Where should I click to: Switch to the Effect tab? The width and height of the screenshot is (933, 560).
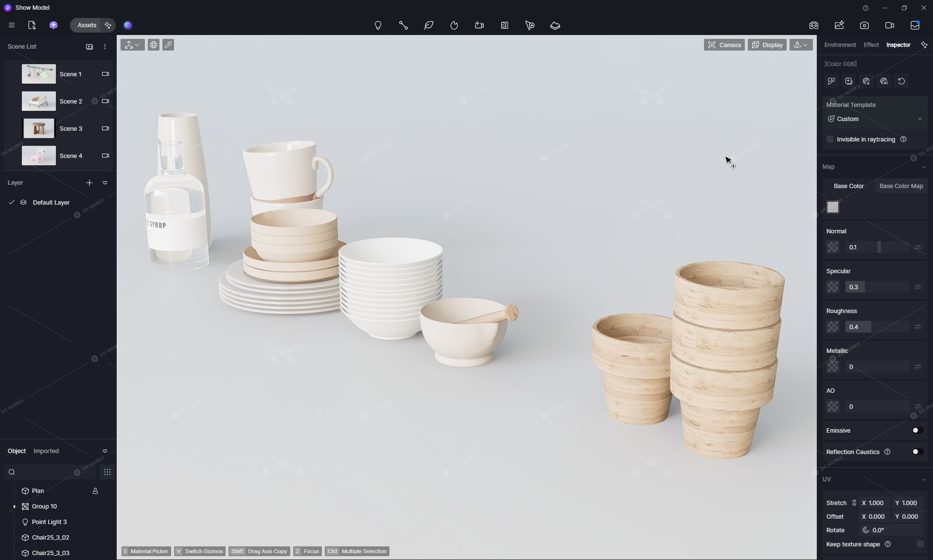click(871, 45)
